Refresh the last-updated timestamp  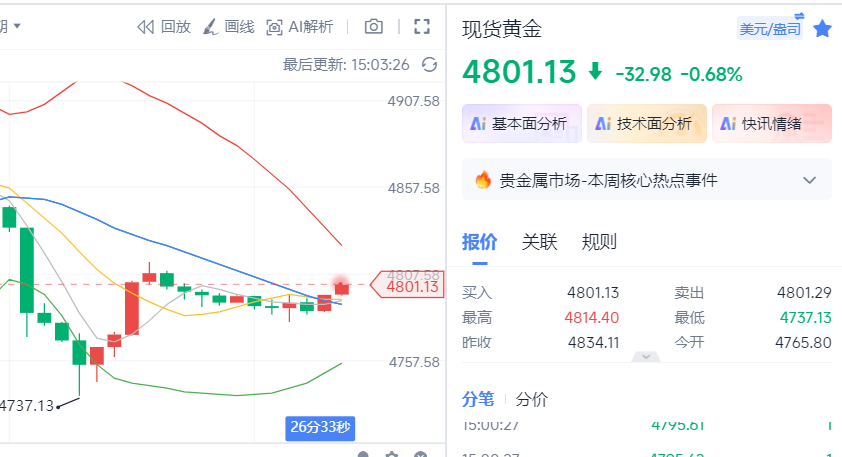pos(429,64)
